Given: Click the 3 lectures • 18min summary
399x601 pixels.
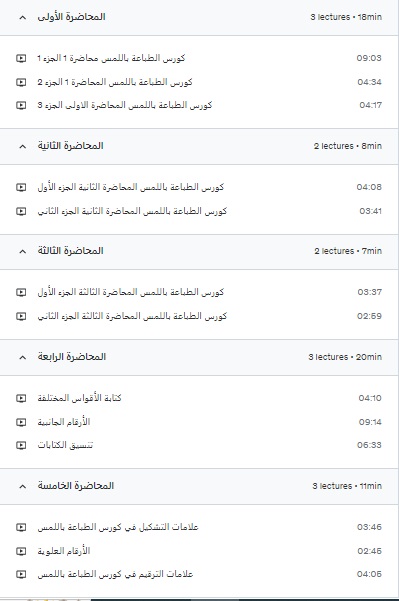Looking at the screenshot, I should pyautogui.click(x=346, y=17).
